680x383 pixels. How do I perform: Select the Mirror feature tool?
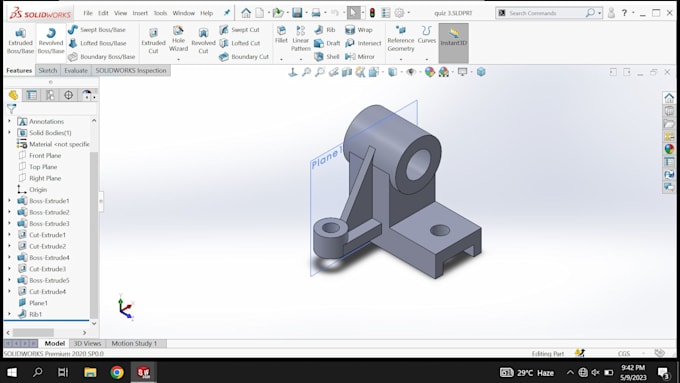[360, 56]
